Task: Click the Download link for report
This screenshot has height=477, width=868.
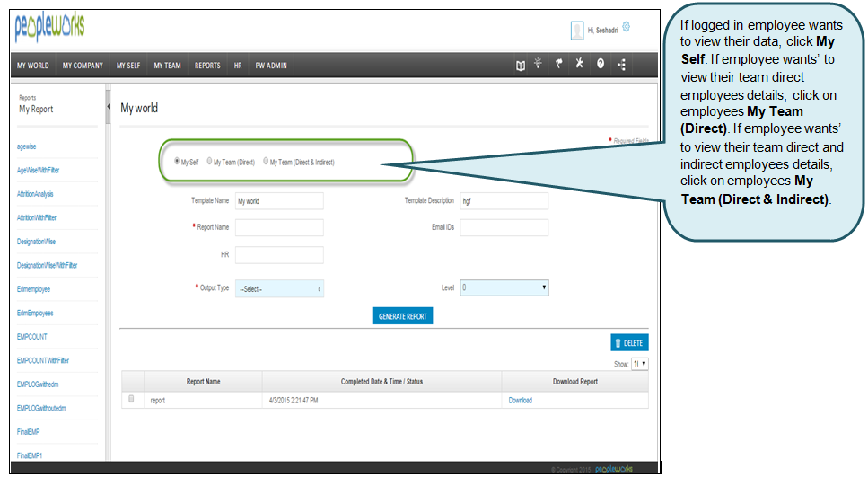Action: tap(520, 401)
